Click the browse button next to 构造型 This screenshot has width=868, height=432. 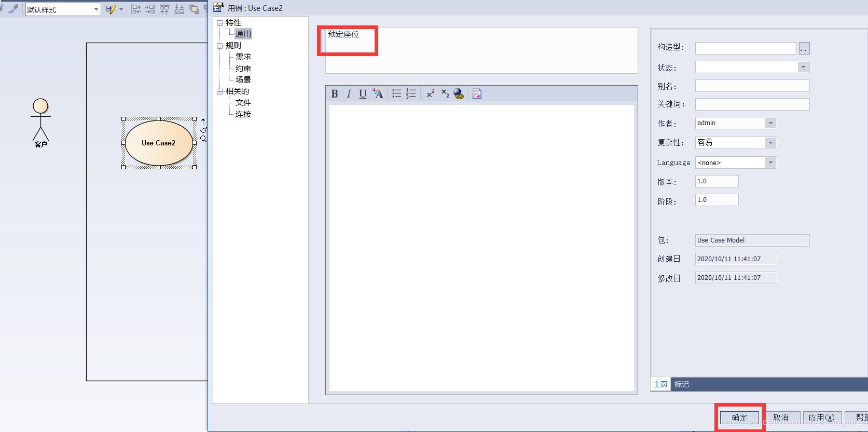[x=804, y=48]
